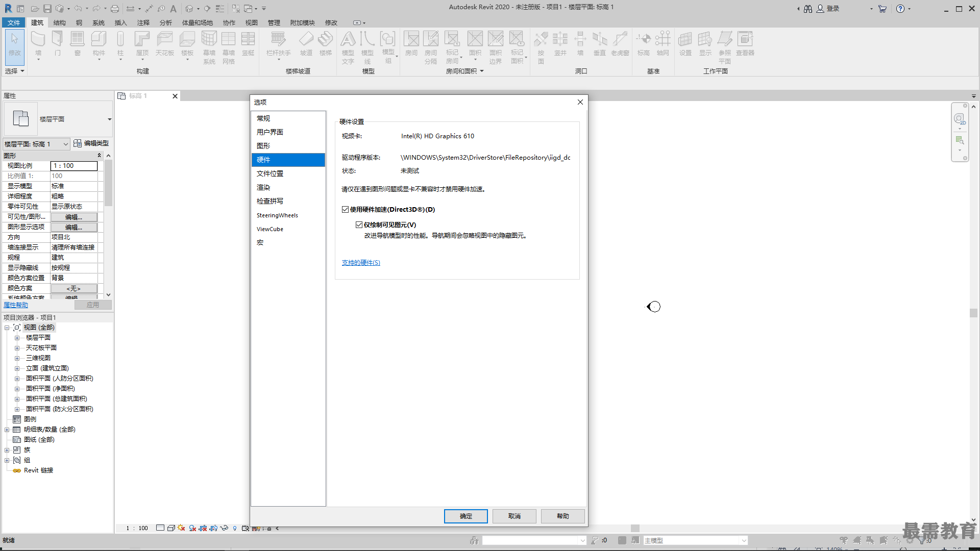Click the Help question mark icon

pyautogui.click(x=900, y=9)
